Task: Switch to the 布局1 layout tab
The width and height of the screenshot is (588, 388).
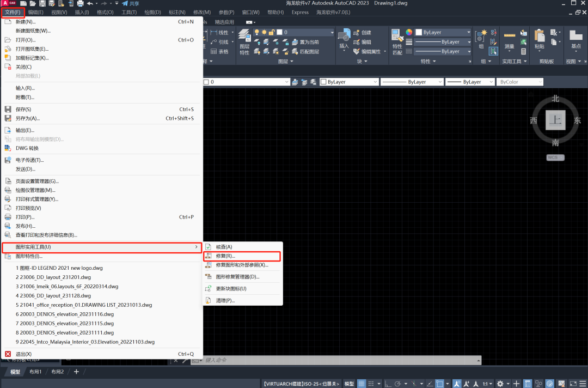Action: click(35, 372)
